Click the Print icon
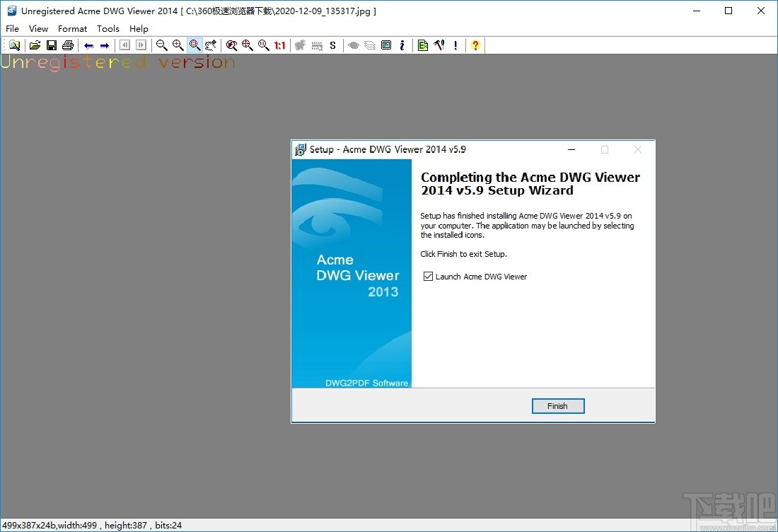The width and height of the screenshot is (778, 532). 67,45
